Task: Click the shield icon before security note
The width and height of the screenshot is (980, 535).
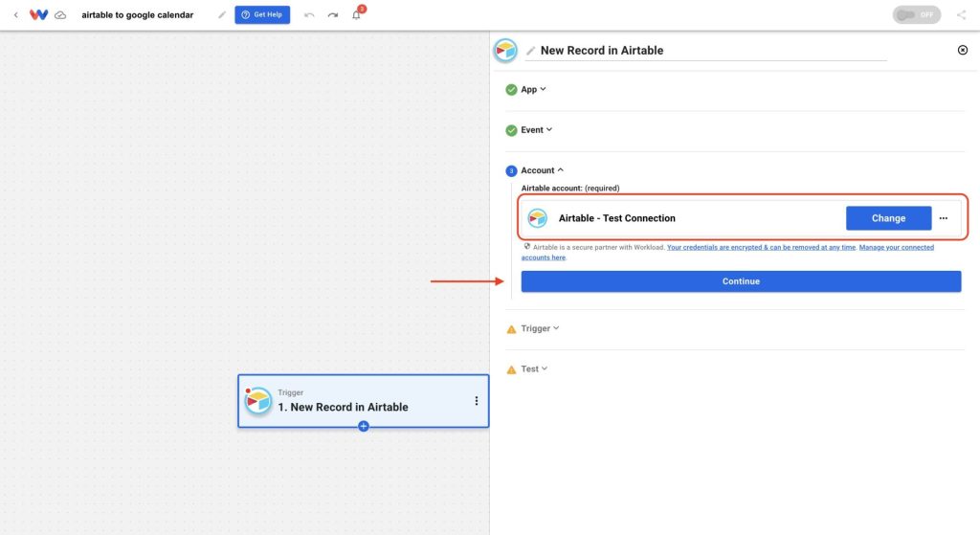Action: [x=527, y=246]
